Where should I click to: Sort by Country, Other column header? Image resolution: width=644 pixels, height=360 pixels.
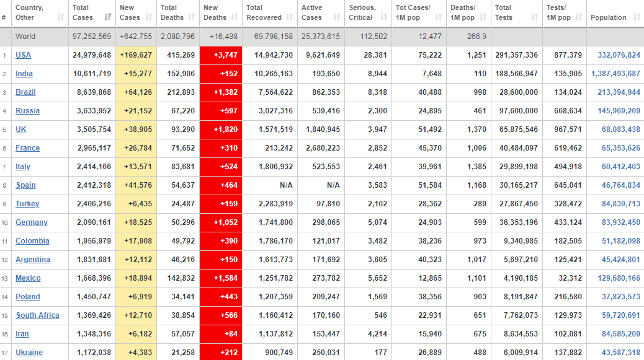click(29, 12)
